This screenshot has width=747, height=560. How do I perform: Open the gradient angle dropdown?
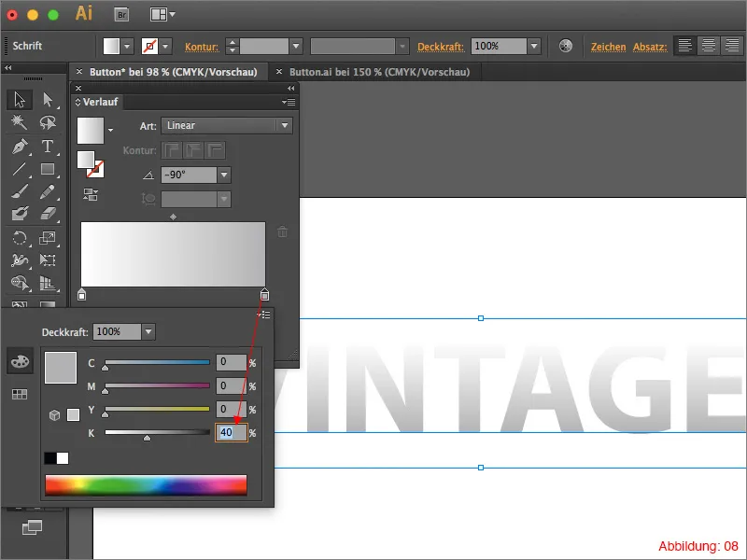(224, 175)
